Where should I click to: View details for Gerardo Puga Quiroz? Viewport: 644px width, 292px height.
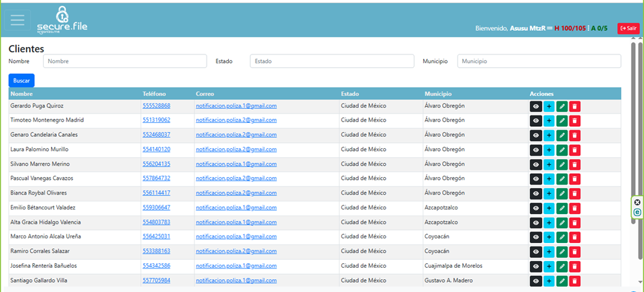535,106
